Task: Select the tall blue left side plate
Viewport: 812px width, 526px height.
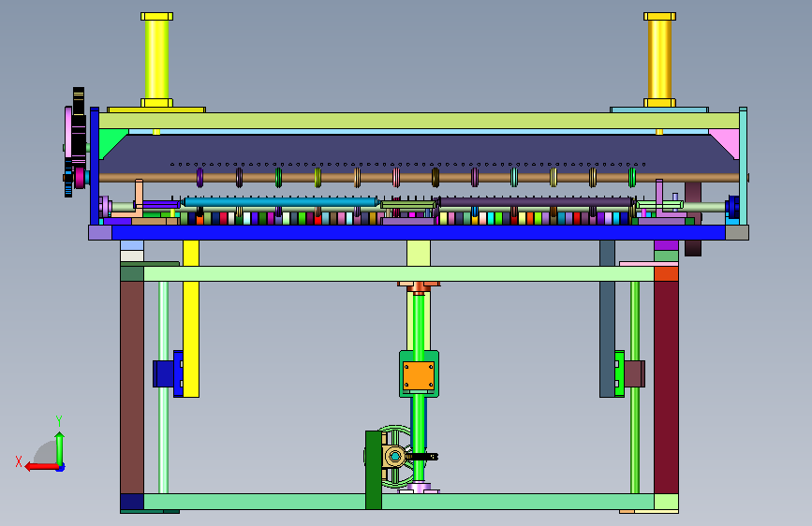Action: (x=95, y=166)
